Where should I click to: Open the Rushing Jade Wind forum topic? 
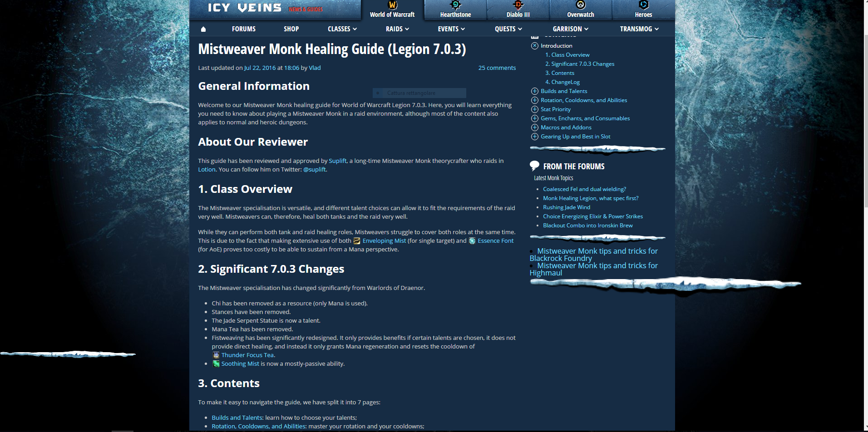point(567,207)
